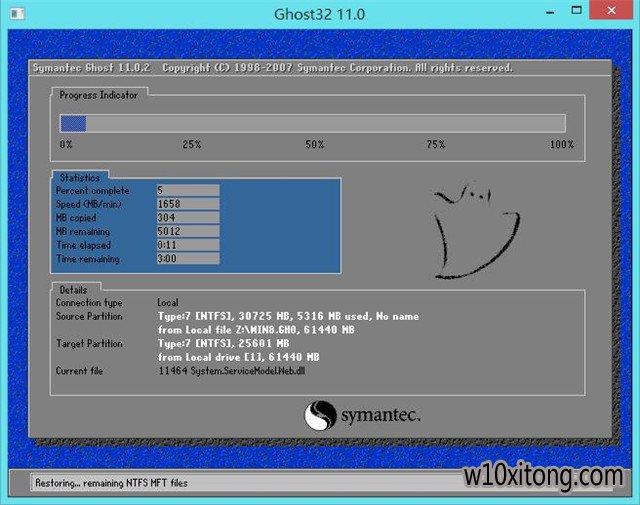Click the 'symantec.' wordmark text
The height and width of the screenshot is (505, 640).
coord(380,416)
